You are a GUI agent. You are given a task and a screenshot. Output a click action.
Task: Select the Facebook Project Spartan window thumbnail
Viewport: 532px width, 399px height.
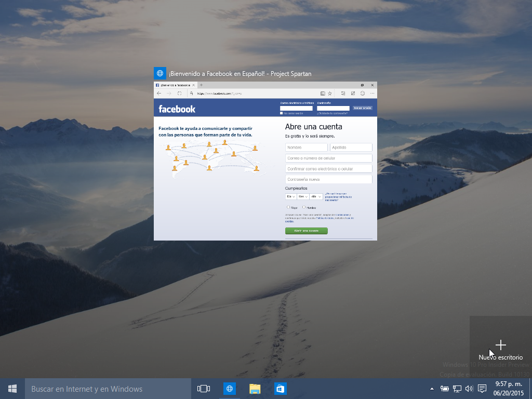[265, 161]
